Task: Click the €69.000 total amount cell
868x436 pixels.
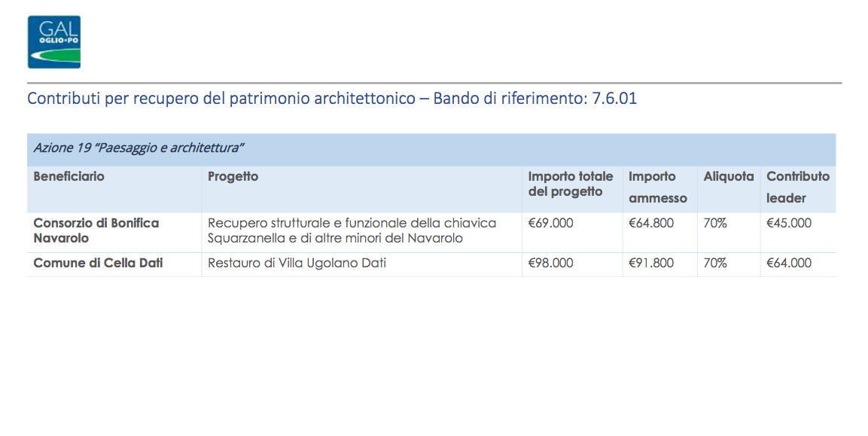Action: click(x=550, y=224)
